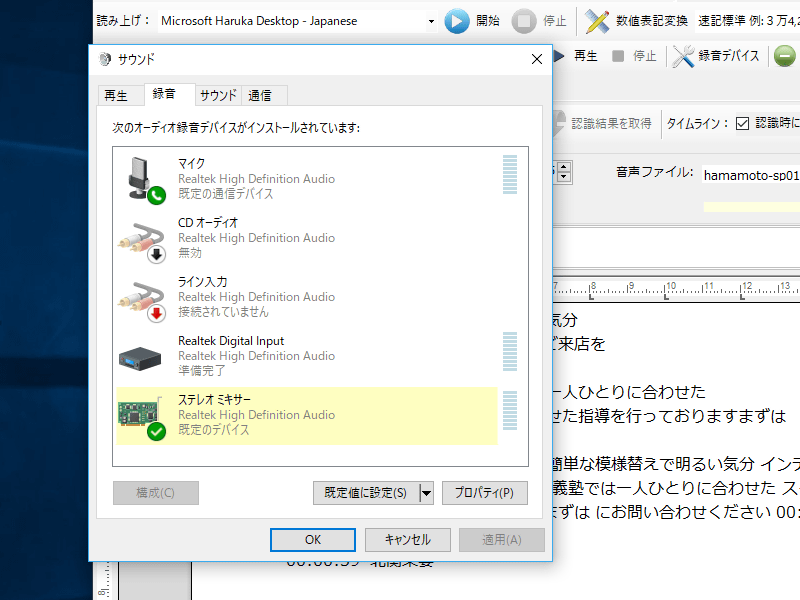Click the 準備完了 status text
Viewport: 800px width, 600px height.
[x=202, y=370]
